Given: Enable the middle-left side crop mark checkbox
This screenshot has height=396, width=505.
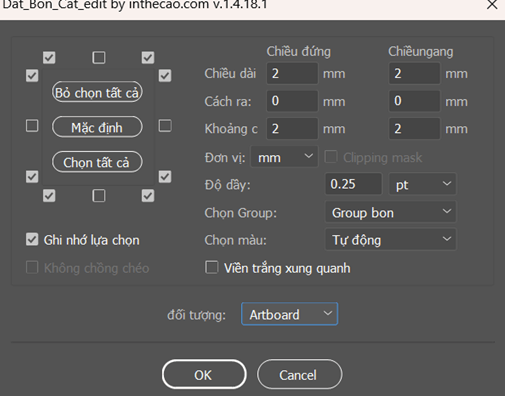Looking at the screenshot, I should click(x=32, y=126).
